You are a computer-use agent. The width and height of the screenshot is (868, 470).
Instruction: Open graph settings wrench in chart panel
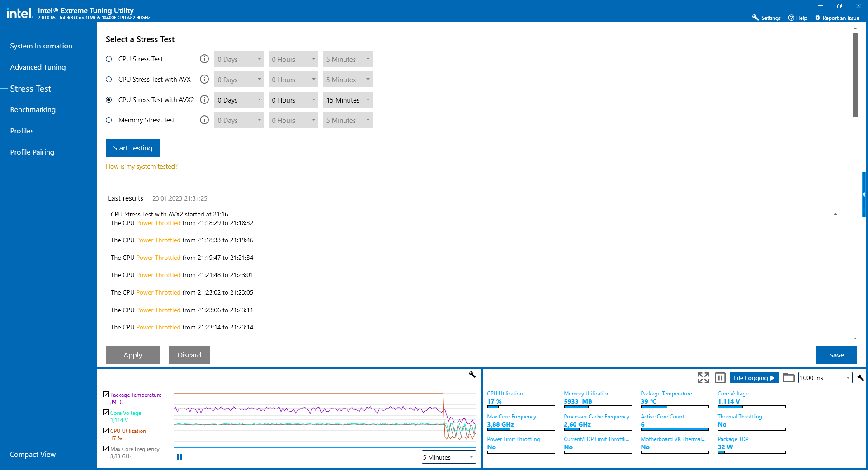[x=472, y=375]
